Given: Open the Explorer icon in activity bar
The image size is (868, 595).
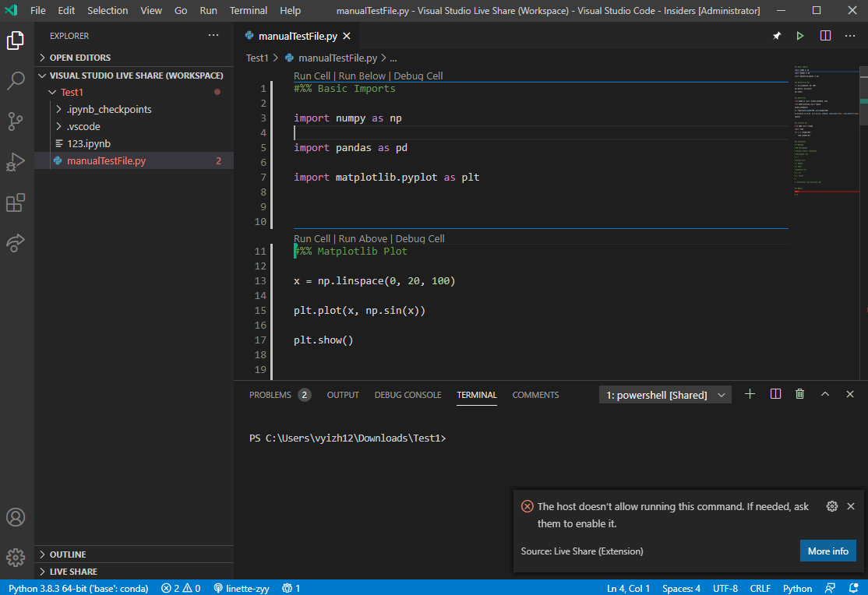Looking at the screenshot, I should [15, 40].
